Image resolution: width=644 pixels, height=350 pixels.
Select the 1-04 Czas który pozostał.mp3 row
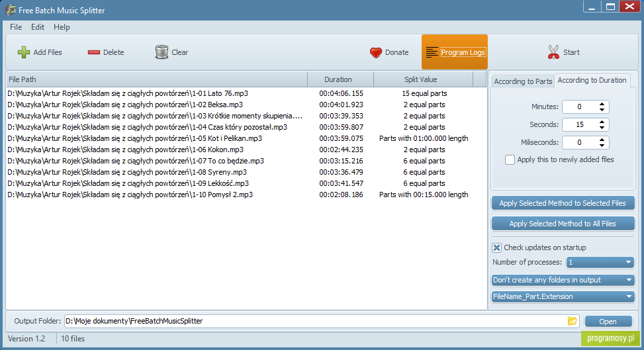(x=246, y=127)
